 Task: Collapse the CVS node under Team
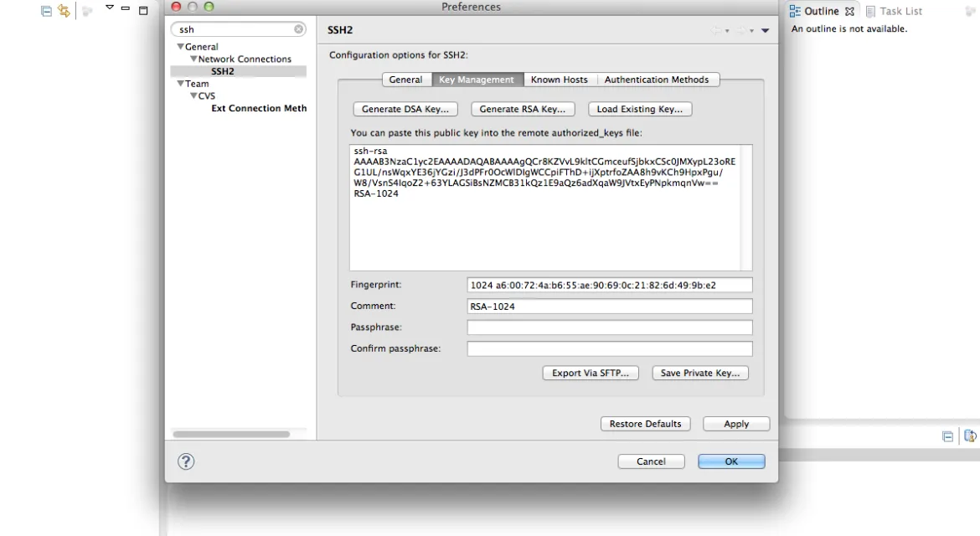pyautogui.click(x=193, y=95)
